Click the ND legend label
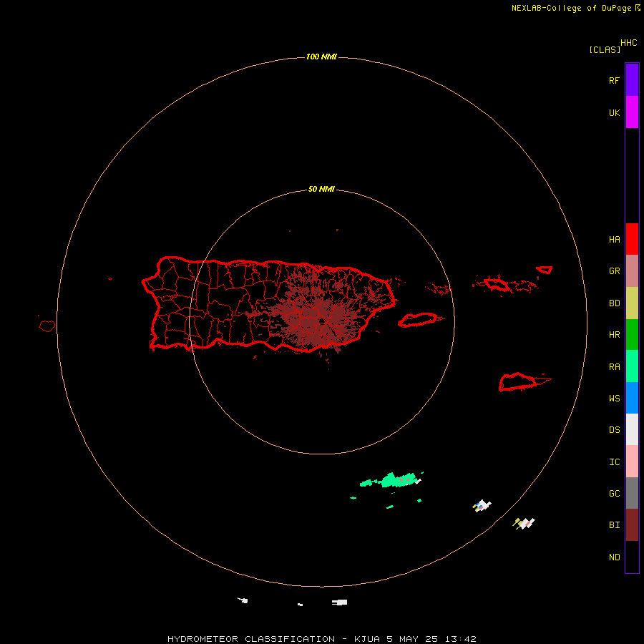 (x=614, y=557)
